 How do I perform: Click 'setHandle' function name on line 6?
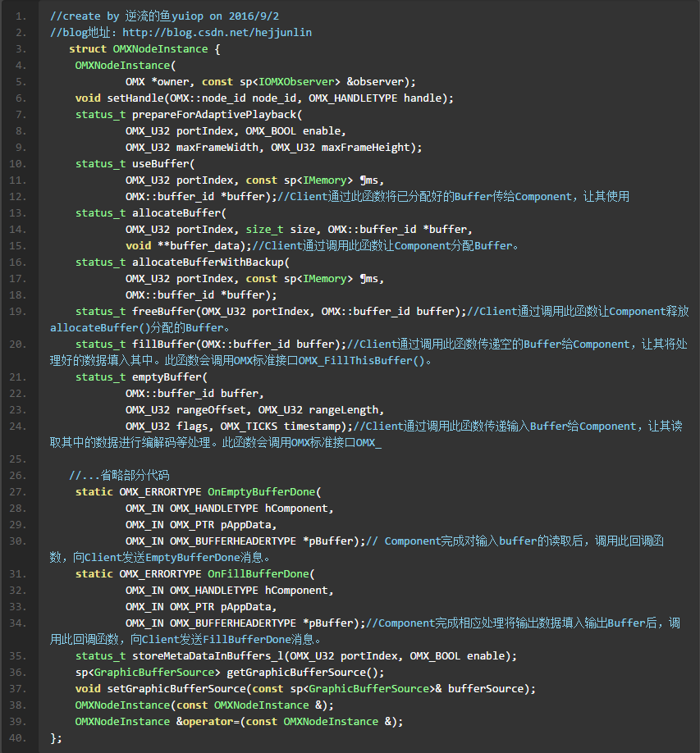[135, 98]
